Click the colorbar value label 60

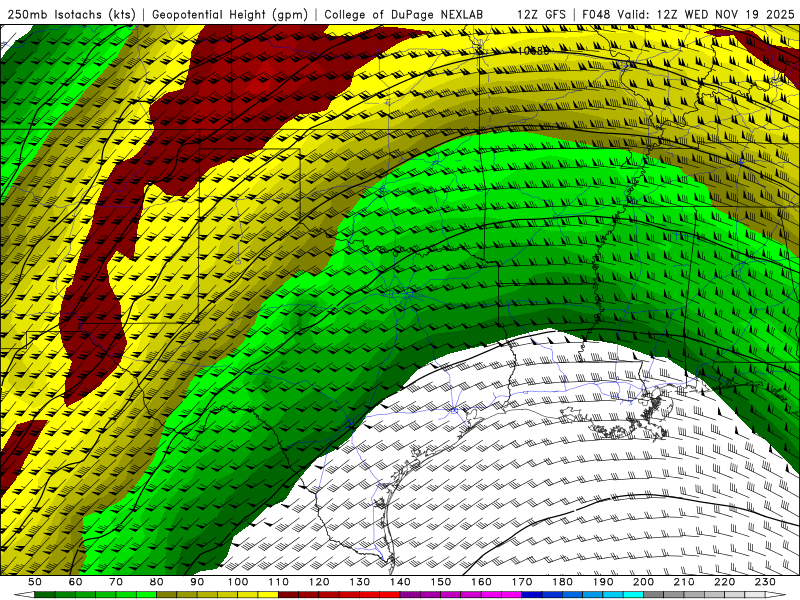[75, 582]
